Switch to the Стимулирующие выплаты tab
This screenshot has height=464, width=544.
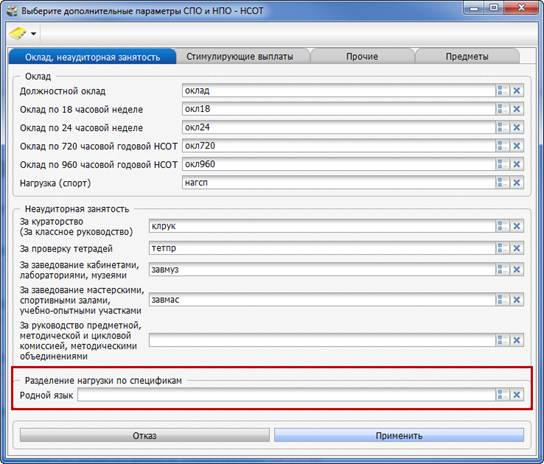click(240, 57)
